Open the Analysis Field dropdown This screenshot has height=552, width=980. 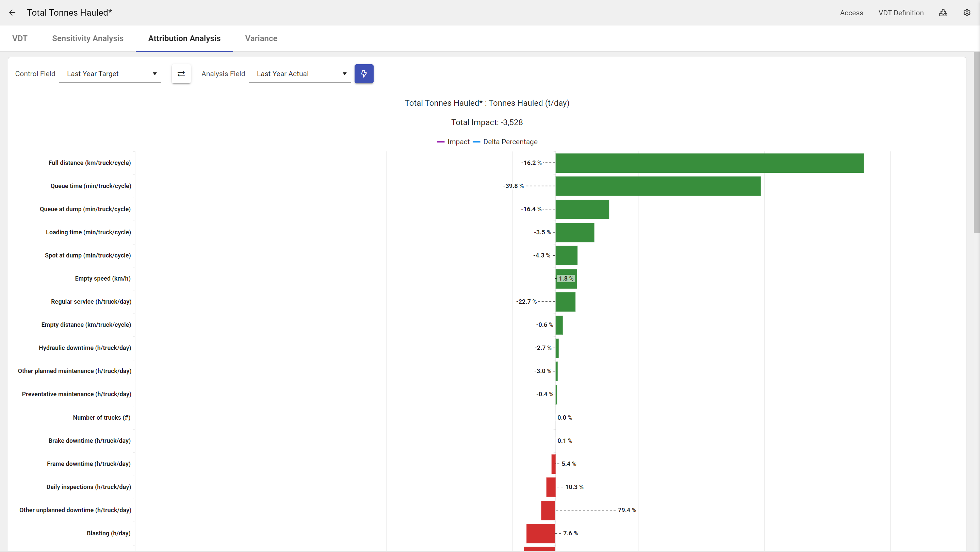point(299,74)
